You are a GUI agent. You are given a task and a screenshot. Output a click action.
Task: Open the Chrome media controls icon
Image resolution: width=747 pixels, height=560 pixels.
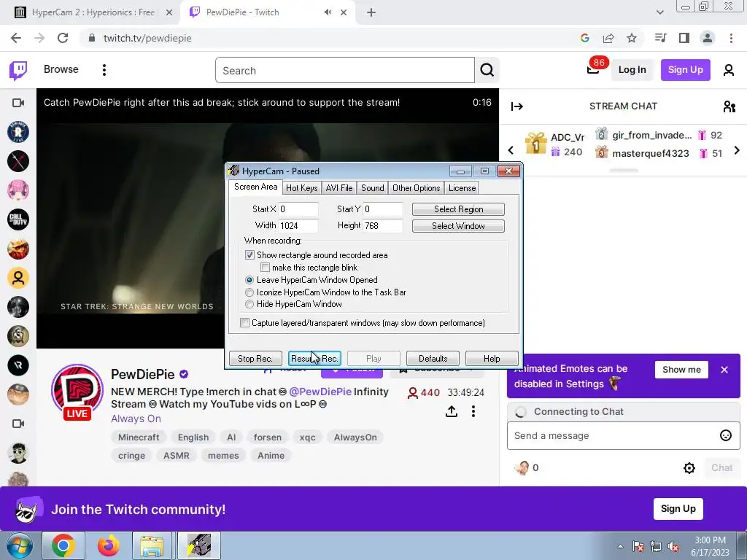pos(660,38)
